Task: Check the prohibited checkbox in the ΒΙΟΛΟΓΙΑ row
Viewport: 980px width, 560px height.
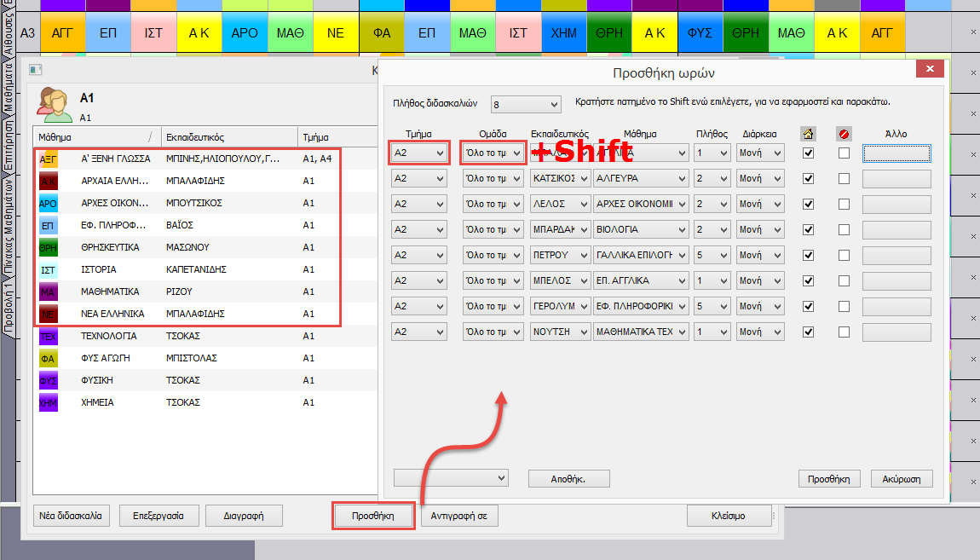Action: 844,230
